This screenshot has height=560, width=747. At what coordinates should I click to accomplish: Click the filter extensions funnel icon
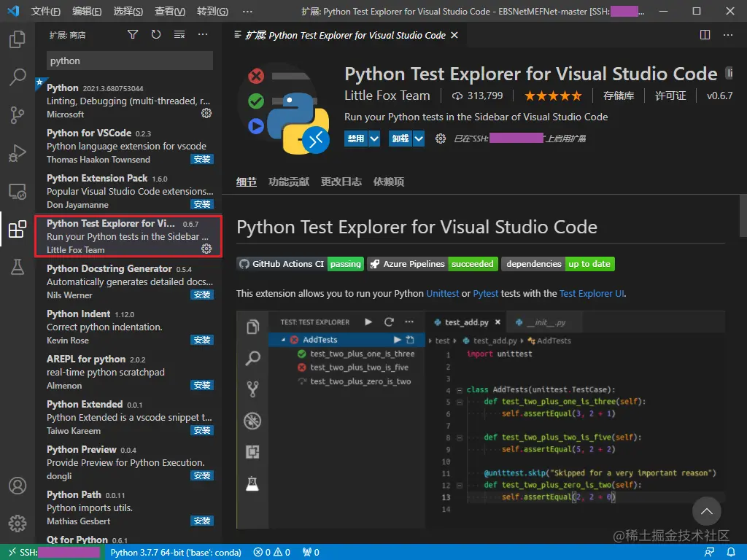pyautogui.click(x=133, y=34)
